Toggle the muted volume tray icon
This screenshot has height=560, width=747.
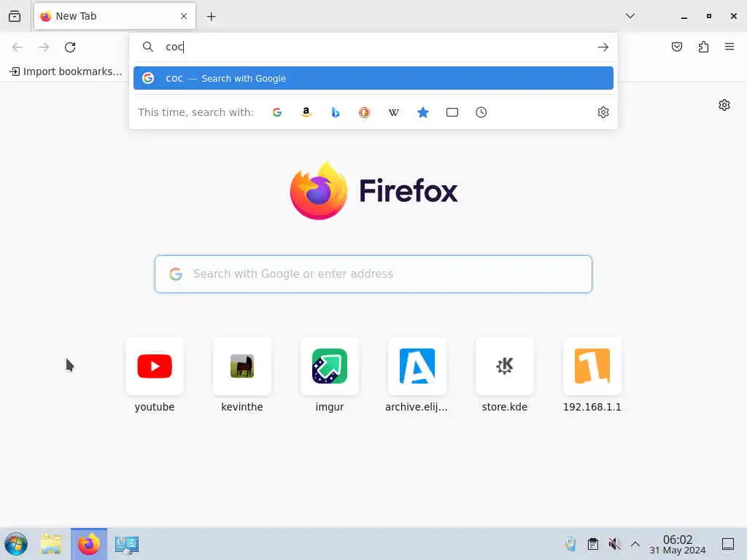614,544
